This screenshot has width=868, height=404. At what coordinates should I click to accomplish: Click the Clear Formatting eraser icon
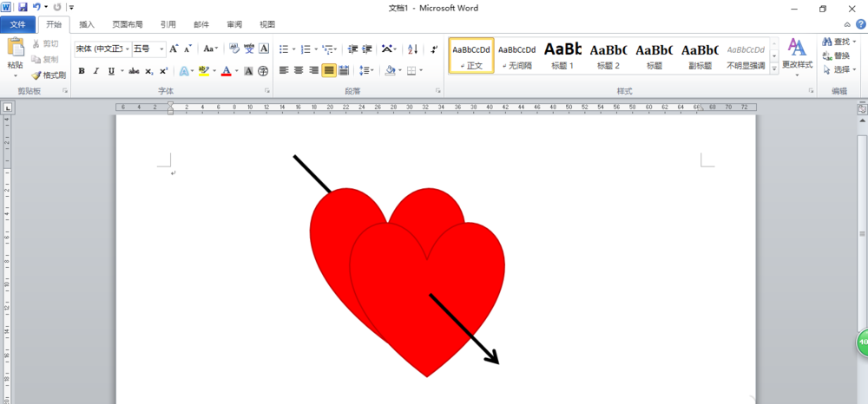[234, 49]
